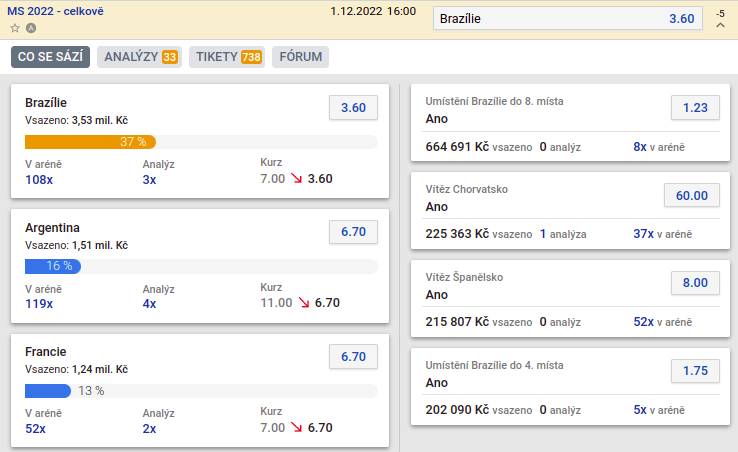The height and width of the screenshot is (452, 738).
Task: Open the ANALÝZY tab
Action: 140,57
